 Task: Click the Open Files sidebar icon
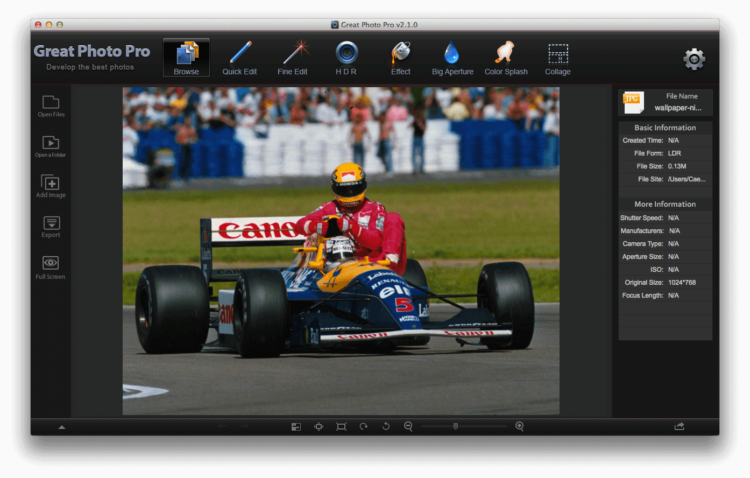[x=51, y=106]
